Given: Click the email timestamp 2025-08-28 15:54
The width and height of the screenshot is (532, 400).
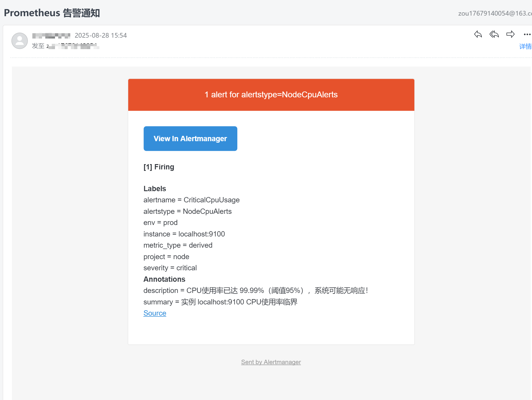Looking at the screenshot, I should (x=101, y=35).
